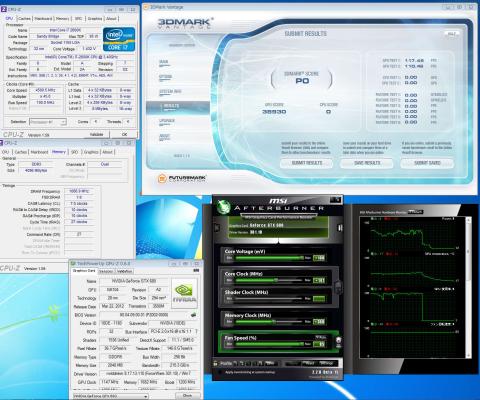Switch to the Sensors tab in GPU-Z

point(106,271)
